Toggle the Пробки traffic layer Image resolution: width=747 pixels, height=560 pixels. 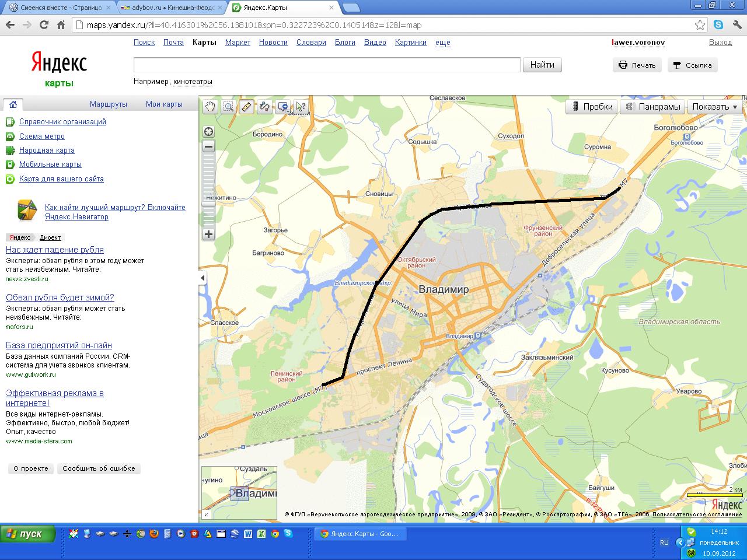pos(592,107)
